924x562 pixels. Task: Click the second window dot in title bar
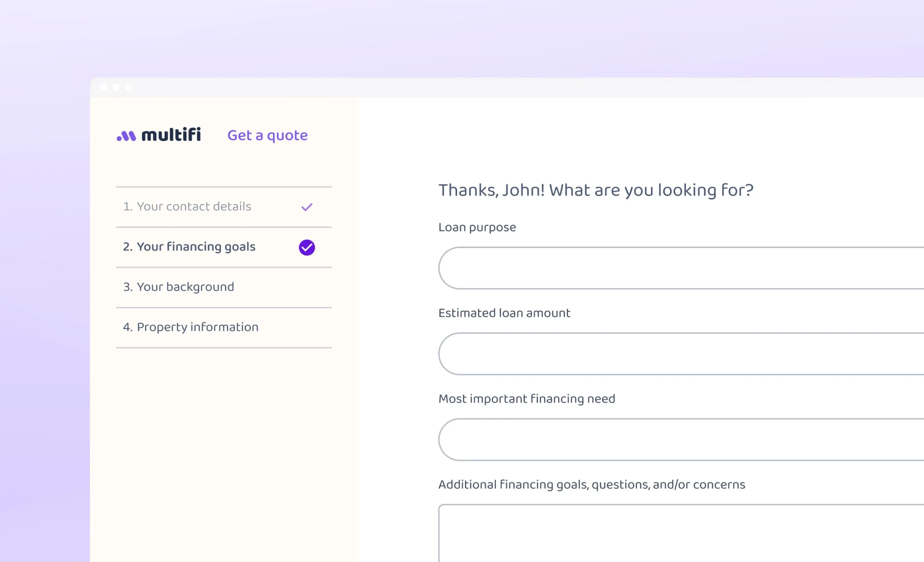coord(116,88)
